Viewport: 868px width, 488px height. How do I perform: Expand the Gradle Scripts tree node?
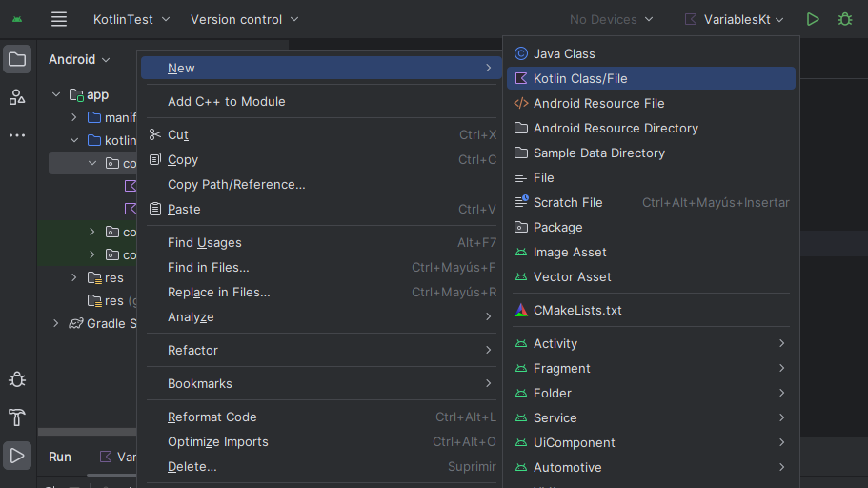56,324
